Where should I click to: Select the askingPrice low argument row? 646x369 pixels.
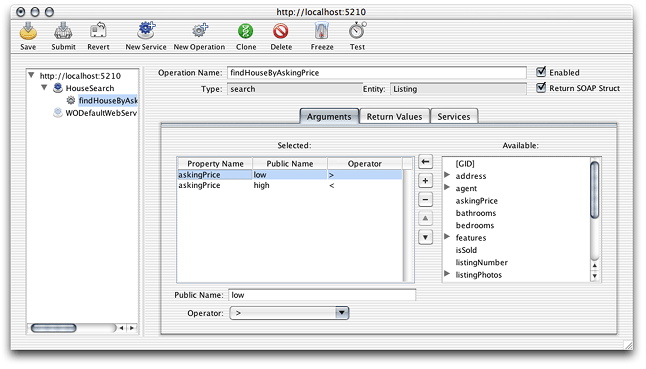pos(290,175)
